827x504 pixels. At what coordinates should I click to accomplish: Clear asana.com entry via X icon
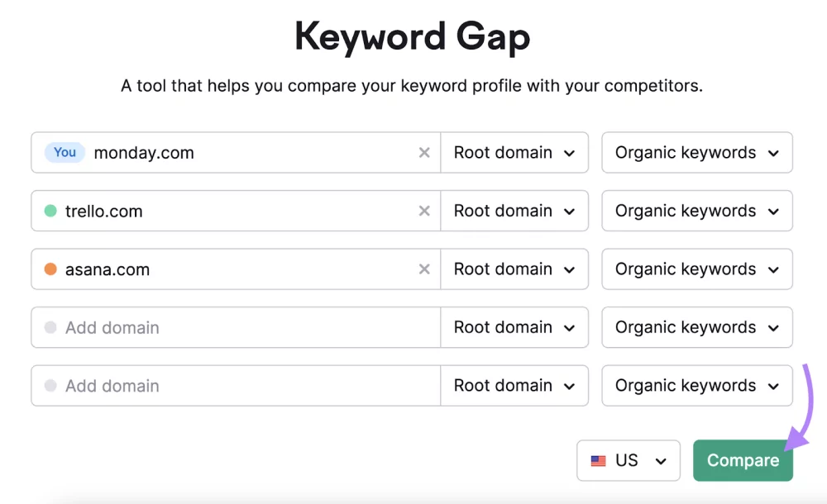pos(424,269)
